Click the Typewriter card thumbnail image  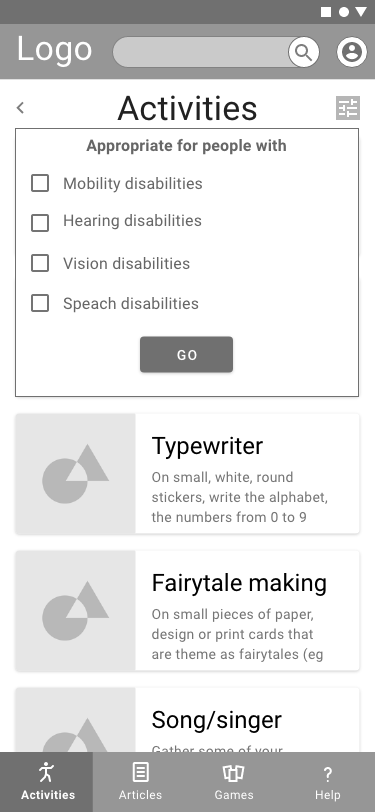[x=76, y=473]
